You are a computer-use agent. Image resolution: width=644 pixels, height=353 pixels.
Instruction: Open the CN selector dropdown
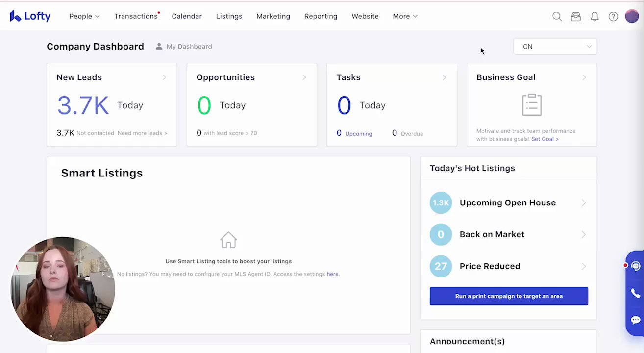point(555,47)
